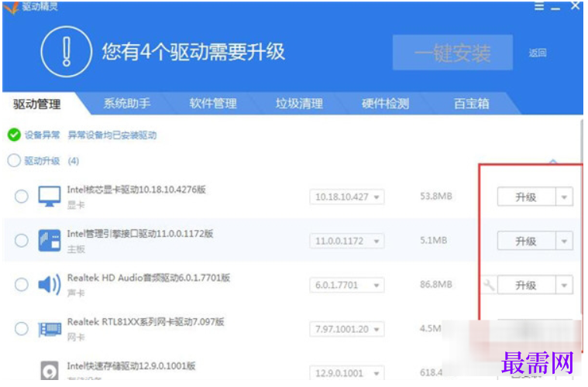Click the Intel graphics card monitor icon

[49, 197]
